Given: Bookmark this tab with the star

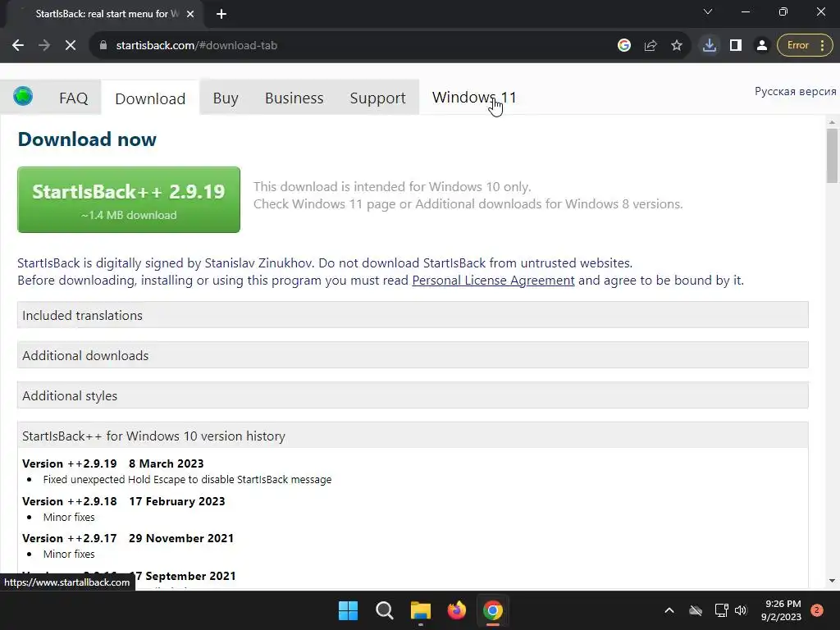Looking at the screenshot, I should click(677, 46).
